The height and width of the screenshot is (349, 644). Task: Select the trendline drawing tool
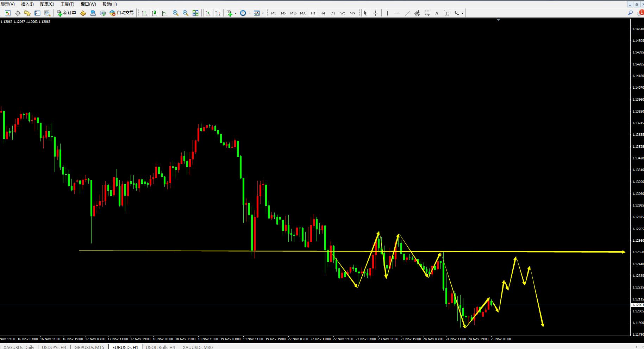tap(407, 13)
